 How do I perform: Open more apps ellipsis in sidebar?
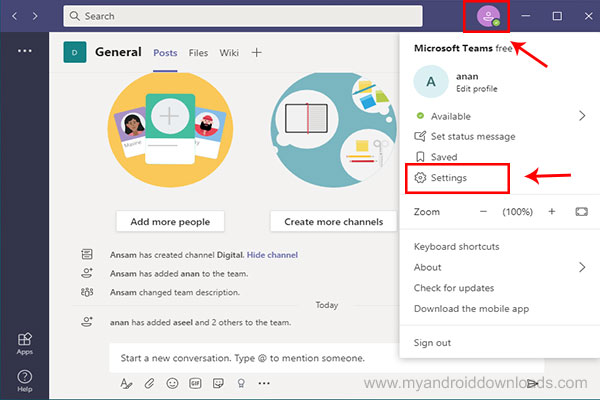click(24, 51)
